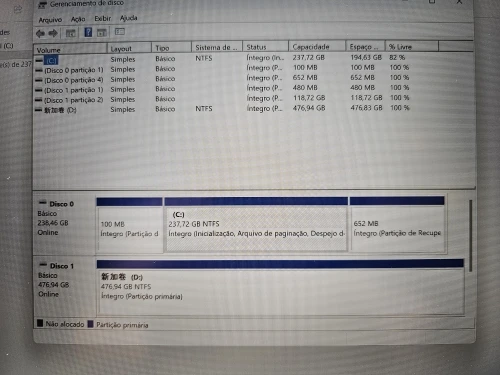
Task: Click the disk icon next to Disco 1 label
Action: tap(43, 265)
